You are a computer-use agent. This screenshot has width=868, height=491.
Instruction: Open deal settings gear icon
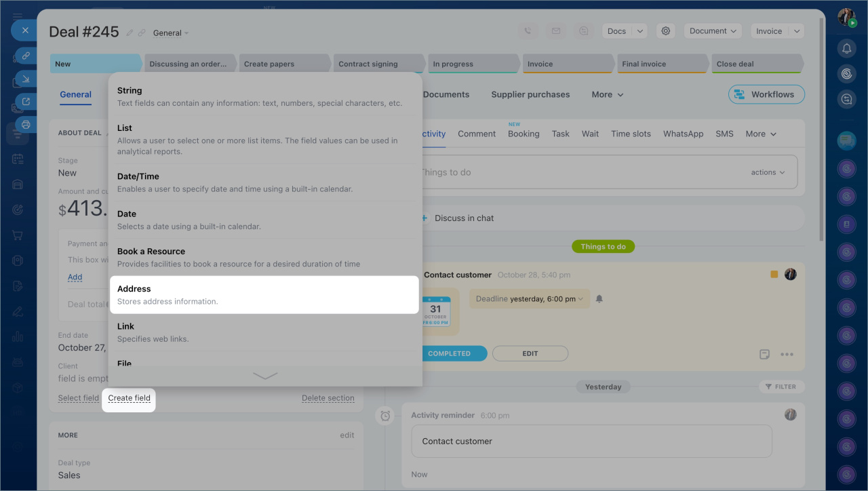click(x=666, y=31)
